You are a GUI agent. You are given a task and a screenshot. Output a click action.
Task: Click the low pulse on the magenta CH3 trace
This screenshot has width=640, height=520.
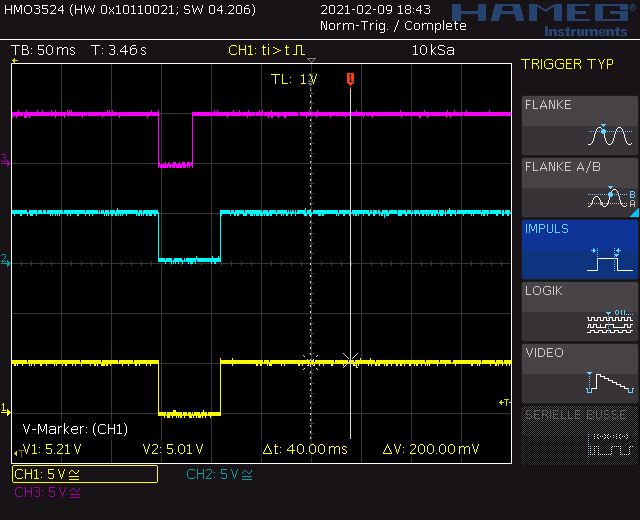coord(176,165)
